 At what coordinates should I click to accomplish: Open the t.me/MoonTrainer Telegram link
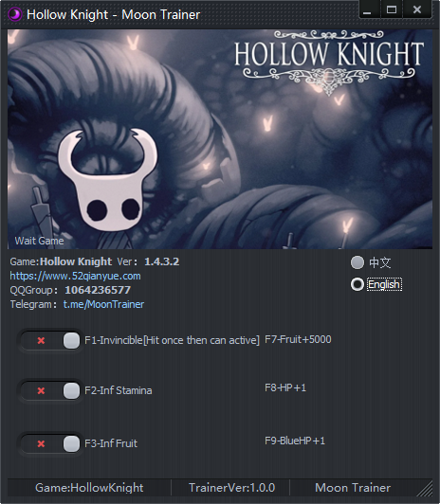(103, 304)
